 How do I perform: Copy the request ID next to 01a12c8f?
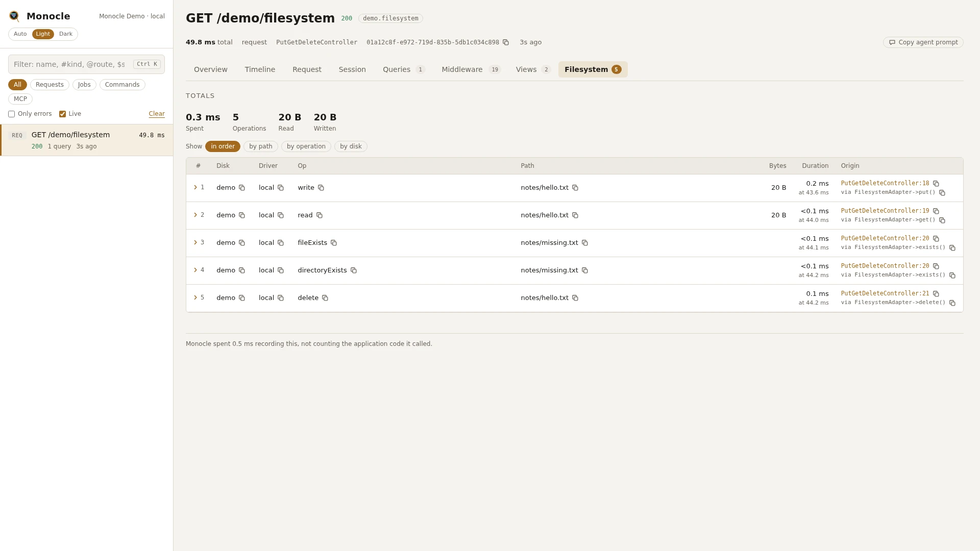click(506, 42)
